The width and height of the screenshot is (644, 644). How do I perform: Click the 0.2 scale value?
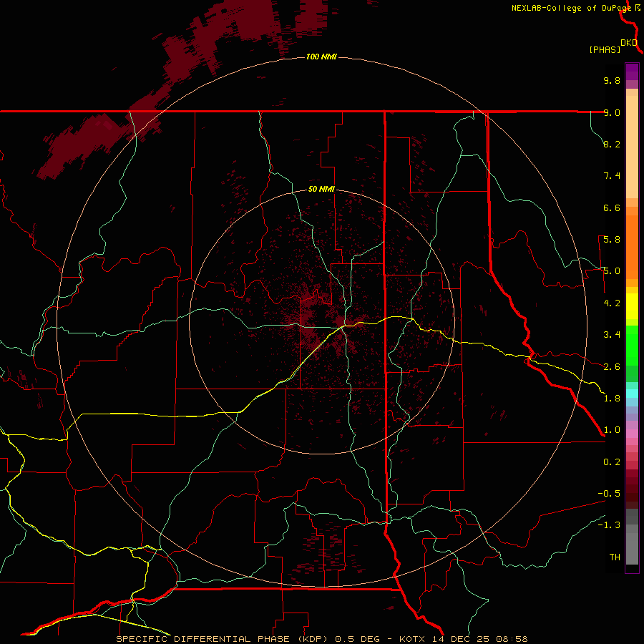pyautogui.click(x=612, y=462)
